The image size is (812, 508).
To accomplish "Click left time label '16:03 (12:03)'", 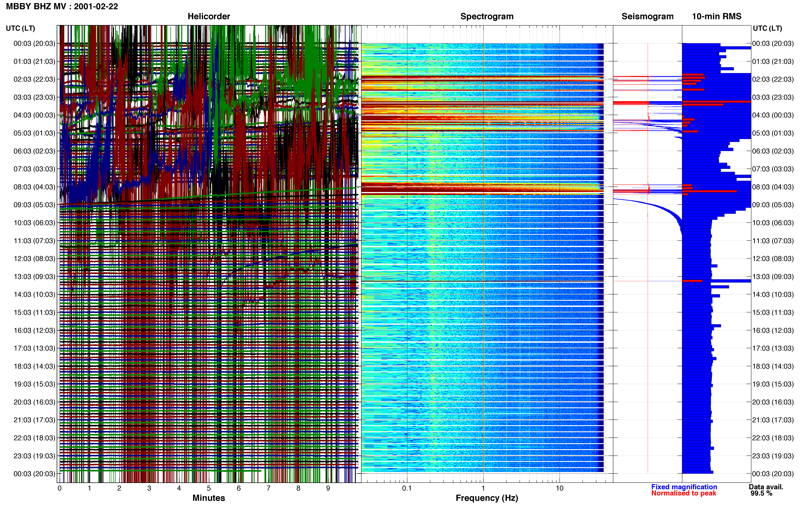I will click(x=34, y=330).
